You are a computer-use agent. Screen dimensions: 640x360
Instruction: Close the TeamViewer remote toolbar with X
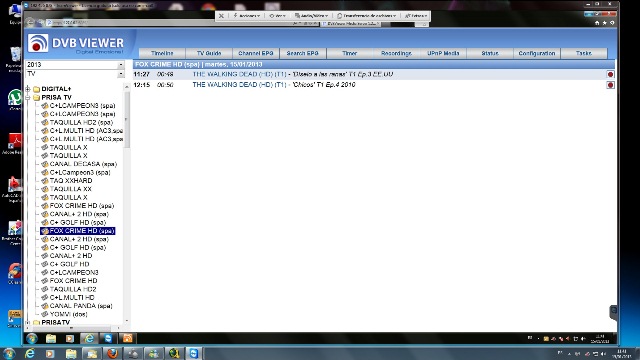(221, 16)
